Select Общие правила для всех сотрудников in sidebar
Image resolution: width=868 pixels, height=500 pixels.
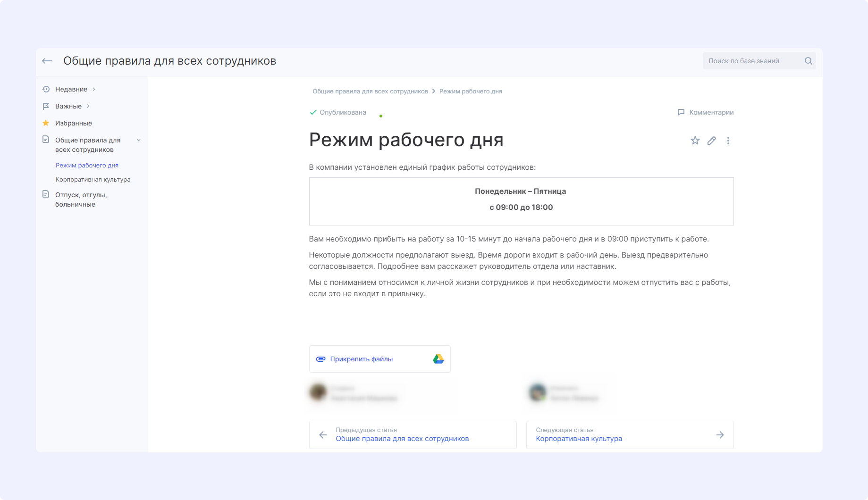click(88, 145)
